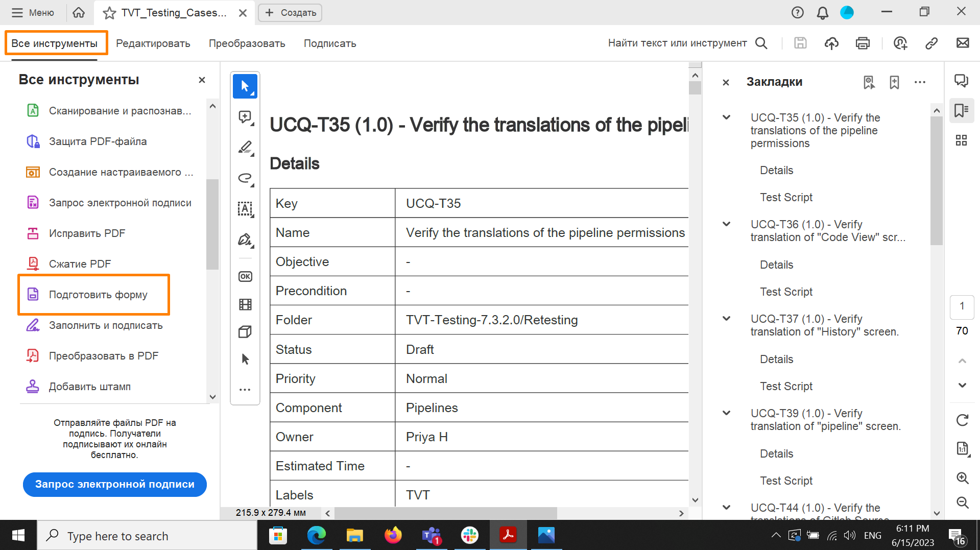Collapse UCQ-T35 bookmark
The height and width of the screenshot is (550, 980).
[x=726, y=117]
